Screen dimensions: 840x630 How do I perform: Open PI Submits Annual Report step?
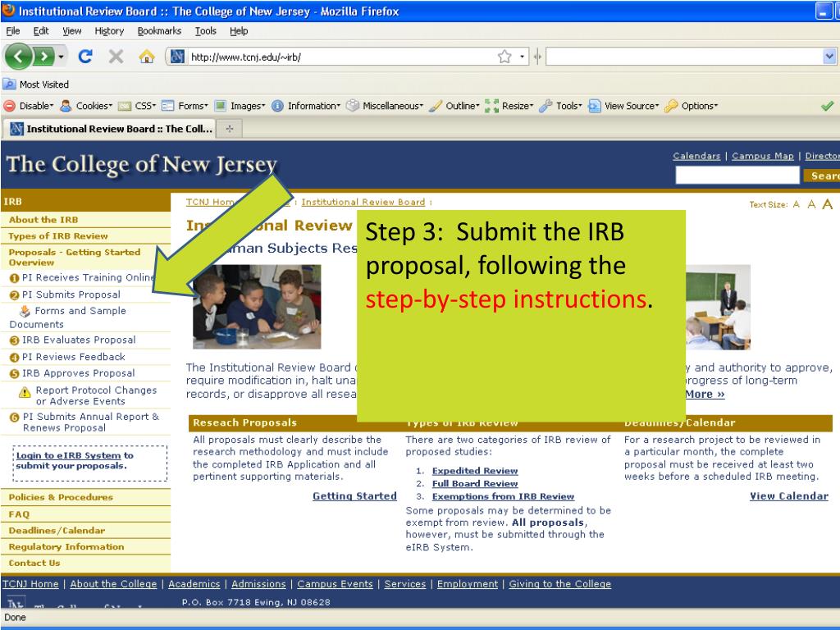coord(84,422)
